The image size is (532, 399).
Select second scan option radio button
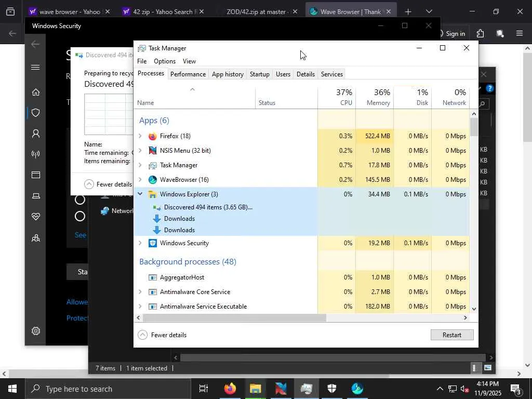click(x=79, y=216)
